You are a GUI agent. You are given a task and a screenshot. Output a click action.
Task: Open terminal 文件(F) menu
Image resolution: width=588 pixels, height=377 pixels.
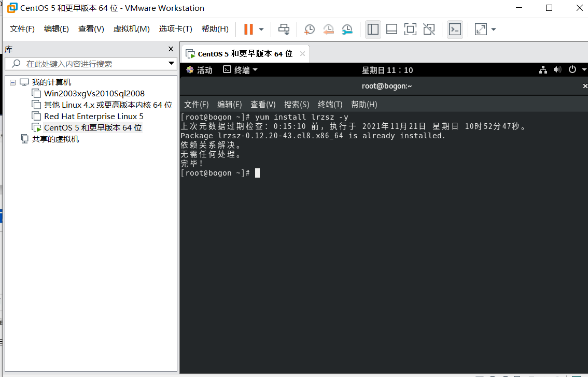pyautogui.click(x=196, y=105)
